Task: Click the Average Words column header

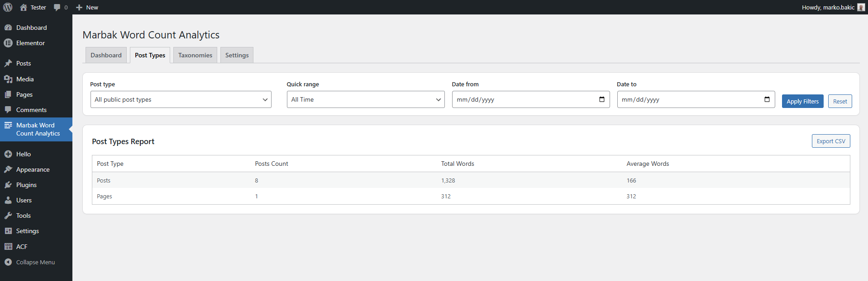Action: coord(648,164)
